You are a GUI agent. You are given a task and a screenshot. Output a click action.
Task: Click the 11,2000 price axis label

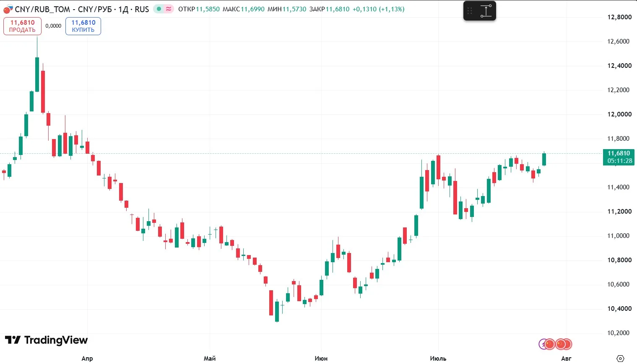pos(619,212)
